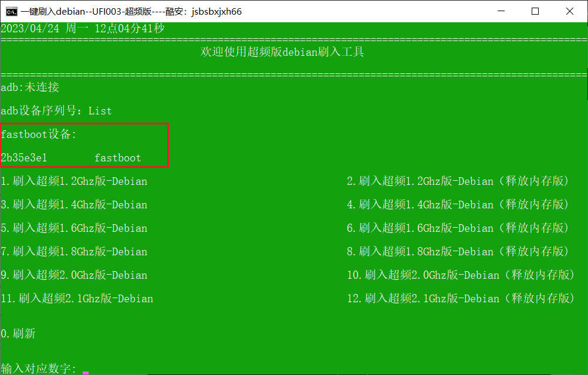This screenshot has height=375, width=588.
Task: Click option 0 to refresh device list
Action: (19, 334)
